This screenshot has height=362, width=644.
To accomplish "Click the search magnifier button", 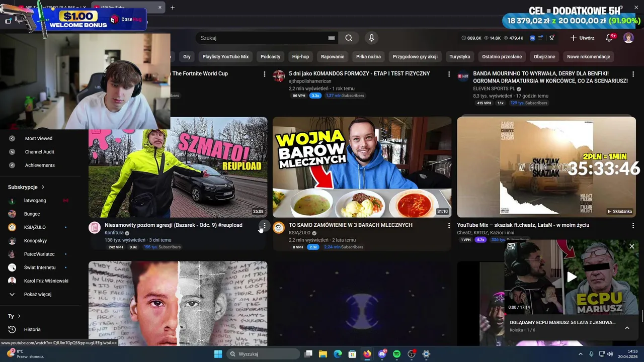I will (x=349, y=38).
